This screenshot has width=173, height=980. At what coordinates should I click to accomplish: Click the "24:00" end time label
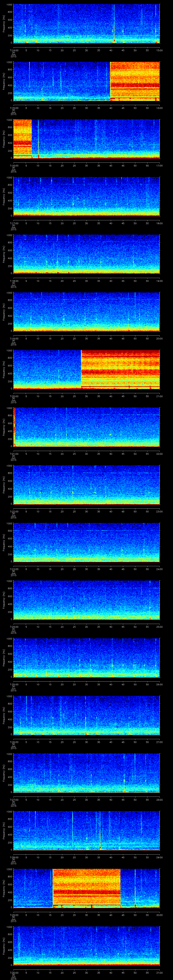tap(160, 569)
